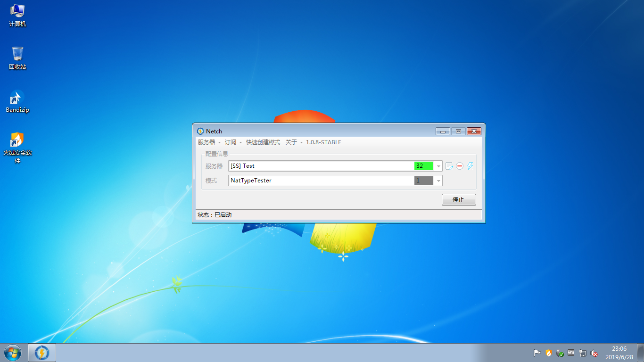Screen dimensions: 644x362
Task: Click the 状态：已启动 status text
Action: click(x=215, y=214)
